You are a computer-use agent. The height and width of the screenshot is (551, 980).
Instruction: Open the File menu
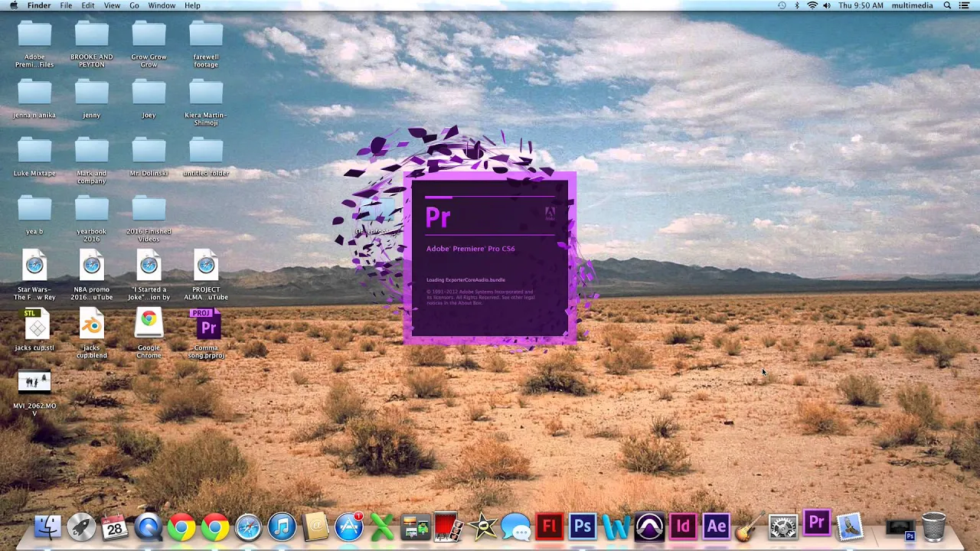(x=66, y=5)
